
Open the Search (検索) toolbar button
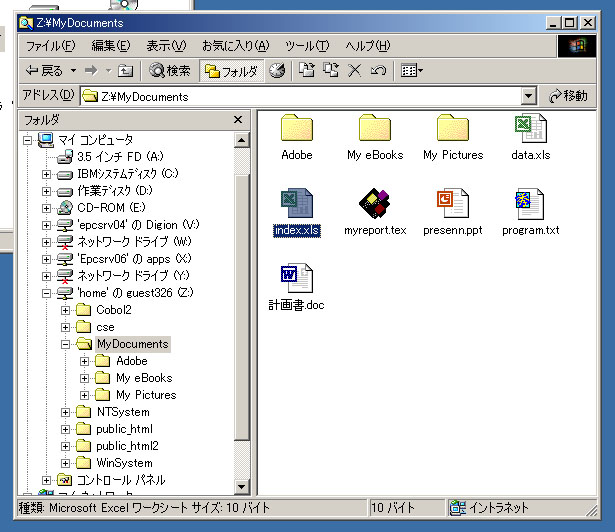click(170, 71)
